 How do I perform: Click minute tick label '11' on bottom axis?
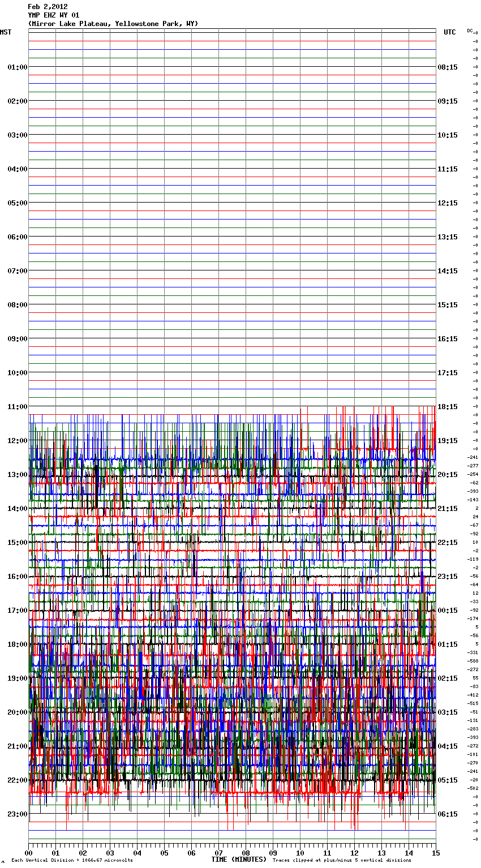coord(327,853)
